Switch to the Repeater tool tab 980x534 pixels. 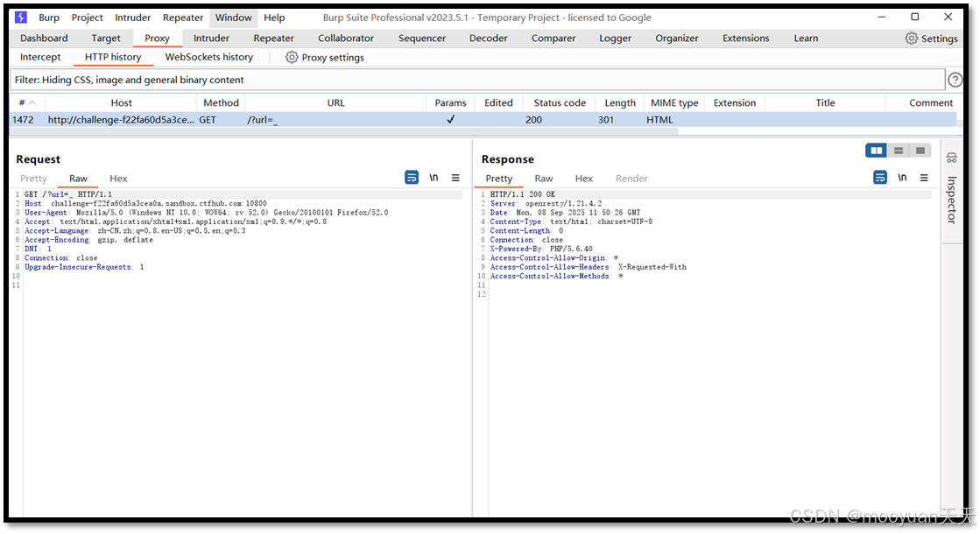point(274,39)
